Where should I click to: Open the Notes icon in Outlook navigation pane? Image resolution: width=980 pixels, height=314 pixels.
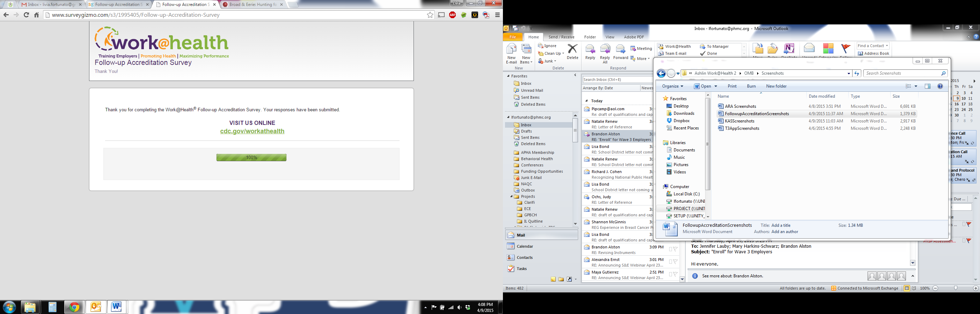[553, 279]
